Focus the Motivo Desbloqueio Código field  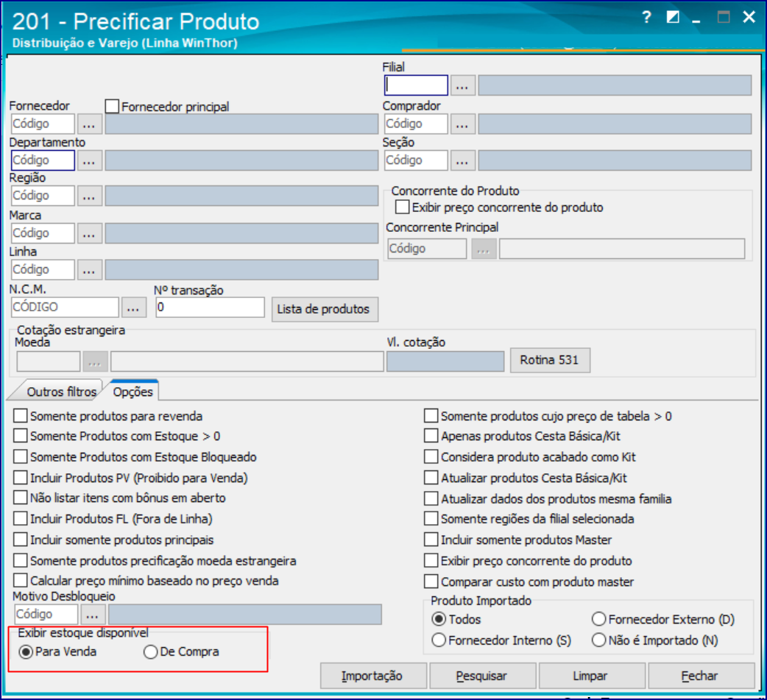pos(46,615)
